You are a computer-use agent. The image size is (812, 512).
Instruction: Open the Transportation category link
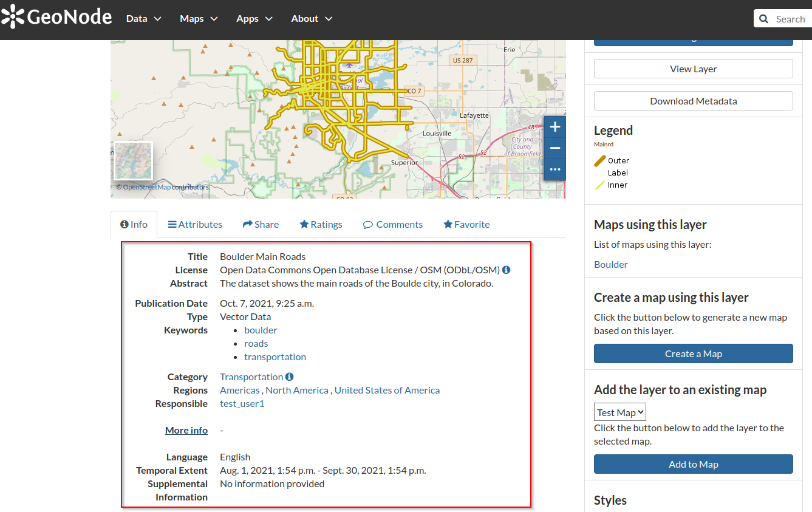(251, 377)
